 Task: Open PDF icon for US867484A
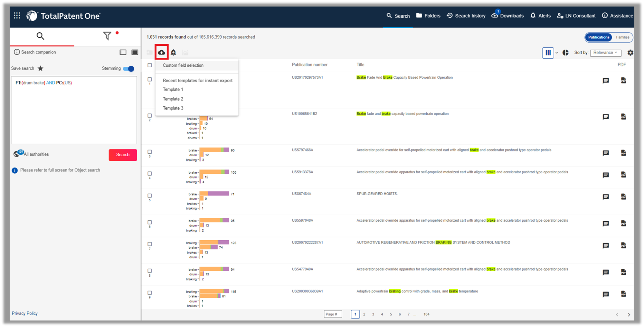click(624, 197)
